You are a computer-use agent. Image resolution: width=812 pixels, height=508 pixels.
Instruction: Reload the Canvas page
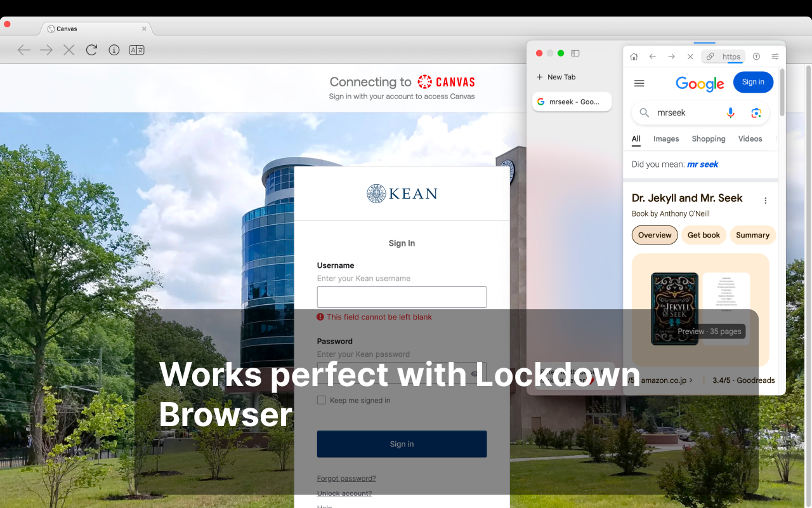point(91,50)
